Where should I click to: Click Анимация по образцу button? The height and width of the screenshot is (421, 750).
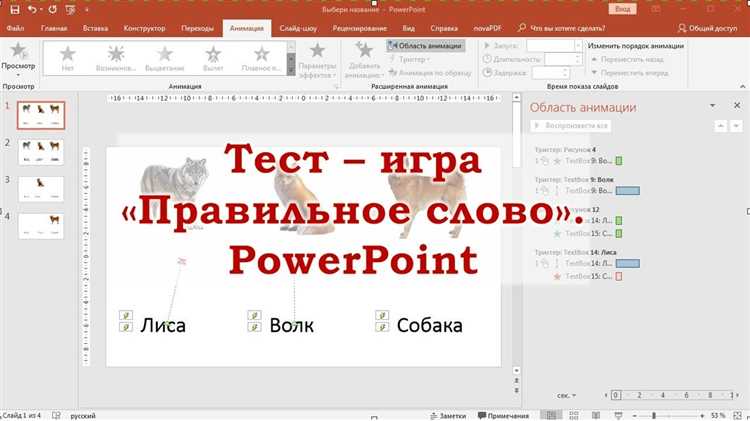(430, 73)
